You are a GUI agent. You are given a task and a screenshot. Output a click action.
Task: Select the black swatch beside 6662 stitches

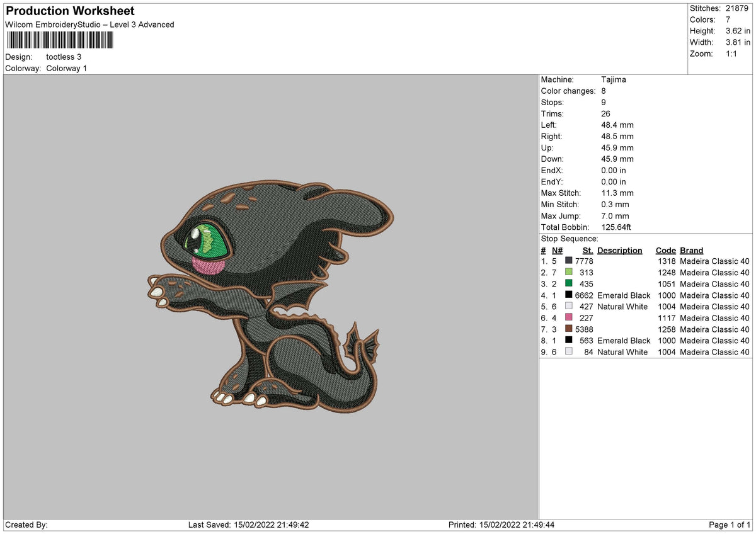click(569, 295)
